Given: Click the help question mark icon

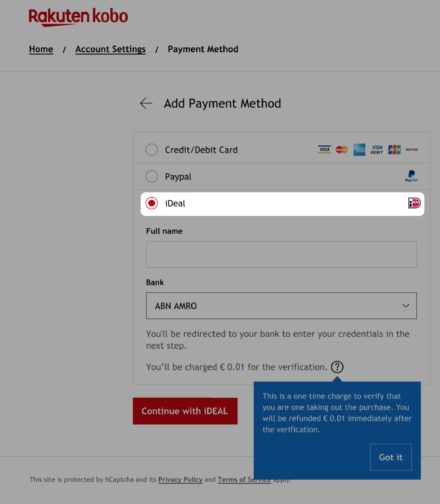Looking at the screenshot, I should 337,367.
